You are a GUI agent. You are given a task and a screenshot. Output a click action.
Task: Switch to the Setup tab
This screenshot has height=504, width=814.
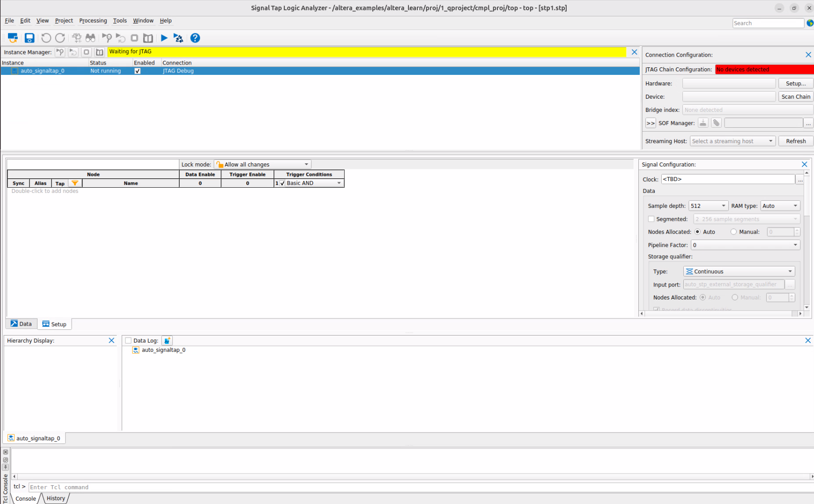[54, 324]
